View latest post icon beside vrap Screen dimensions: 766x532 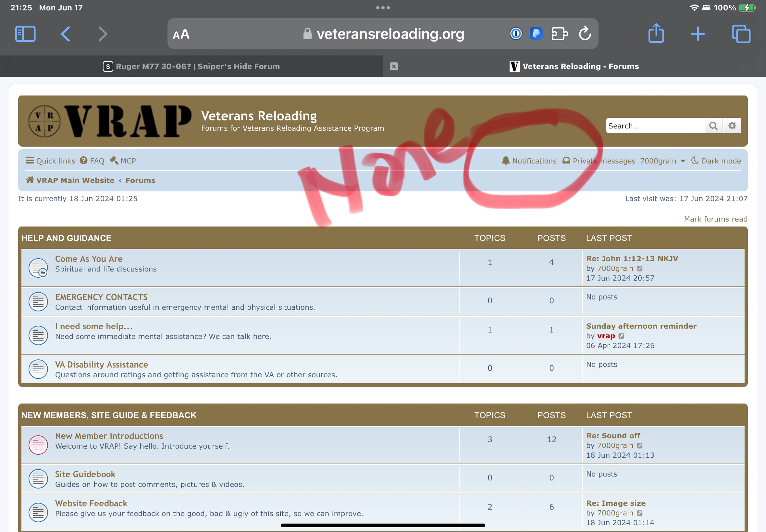click(621, 336)
